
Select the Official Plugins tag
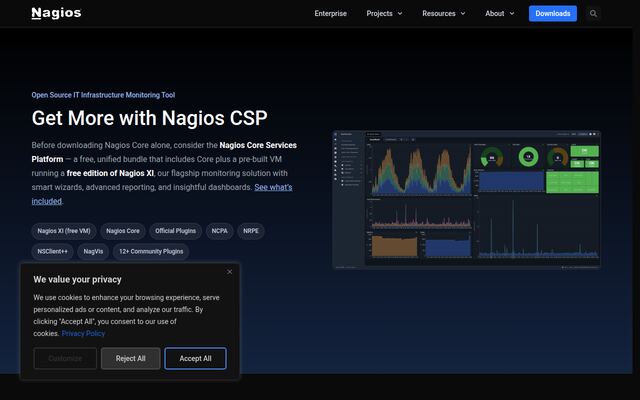[176, 231]
